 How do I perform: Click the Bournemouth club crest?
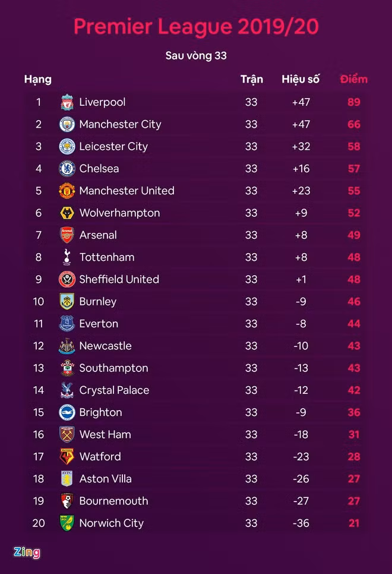pyautogui.click(x=67, y=501)
